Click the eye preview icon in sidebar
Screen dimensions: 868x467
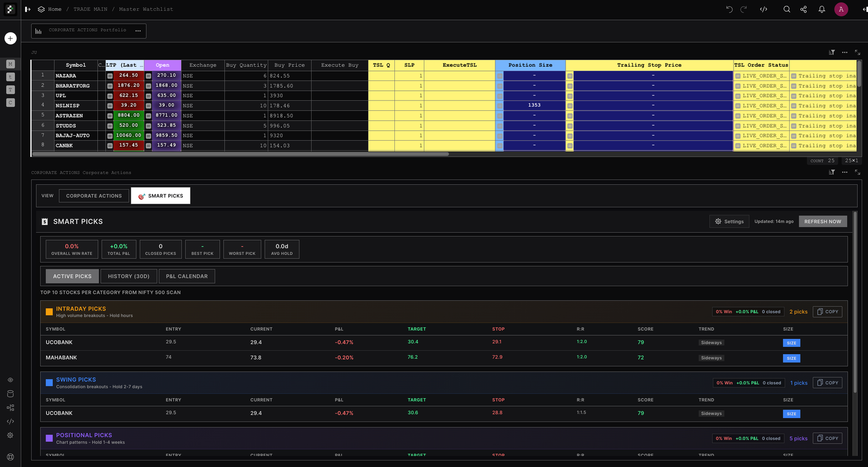10,380
